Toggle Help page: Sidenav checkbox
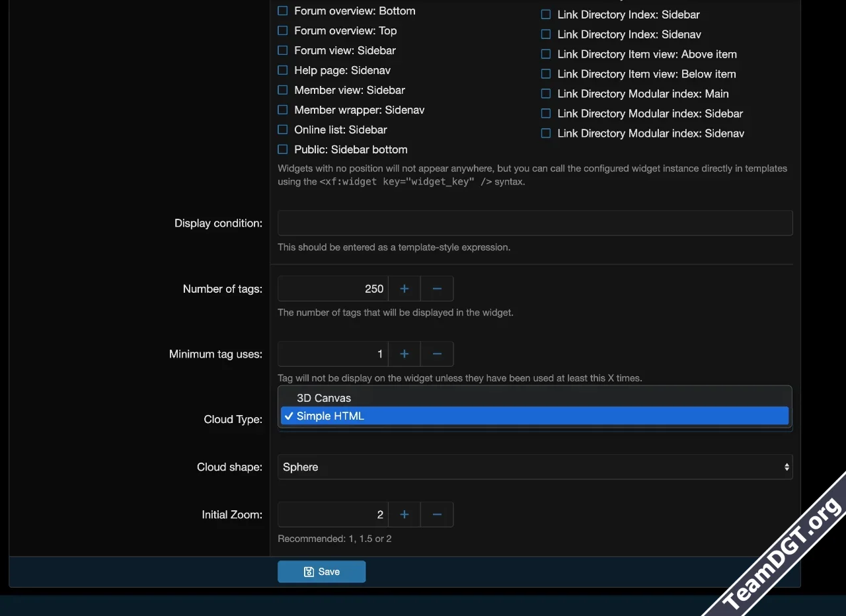This screenshot has width=846, height=616. point(283,71)
